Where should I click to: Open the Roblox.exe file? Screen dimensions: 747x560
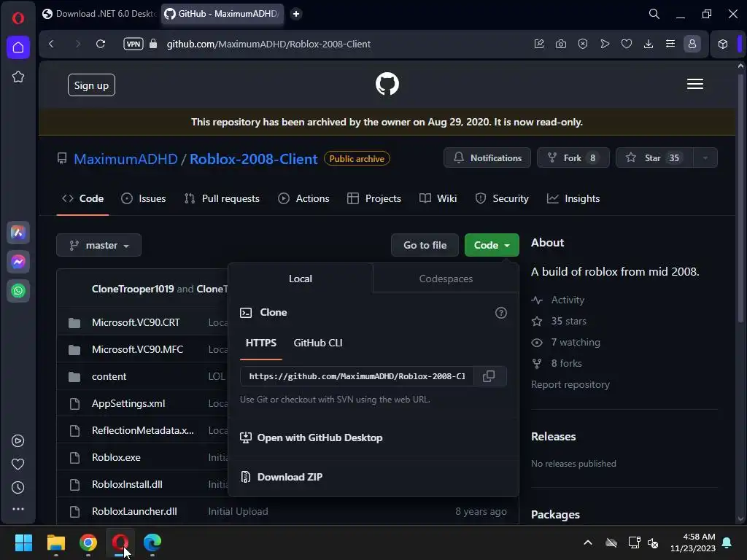click(x=116, y=457)
